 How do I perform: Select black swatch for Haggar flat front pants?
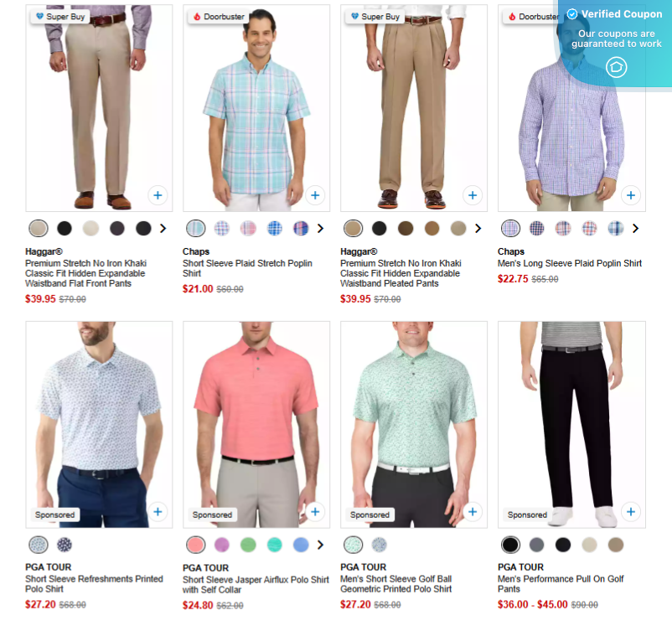tap(65, 229)
